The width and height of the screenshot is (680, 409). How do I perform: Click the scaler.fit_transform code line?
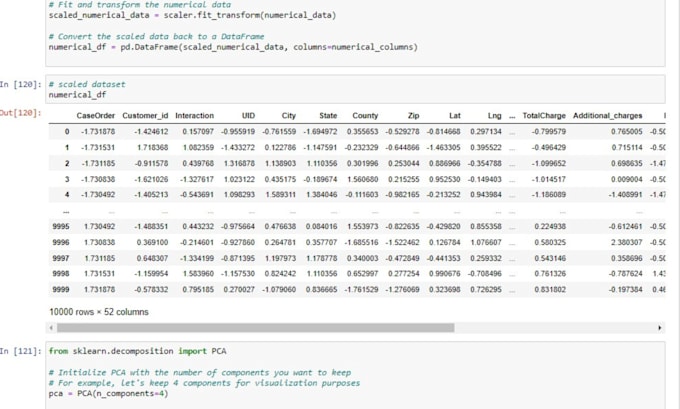[192, 15]
